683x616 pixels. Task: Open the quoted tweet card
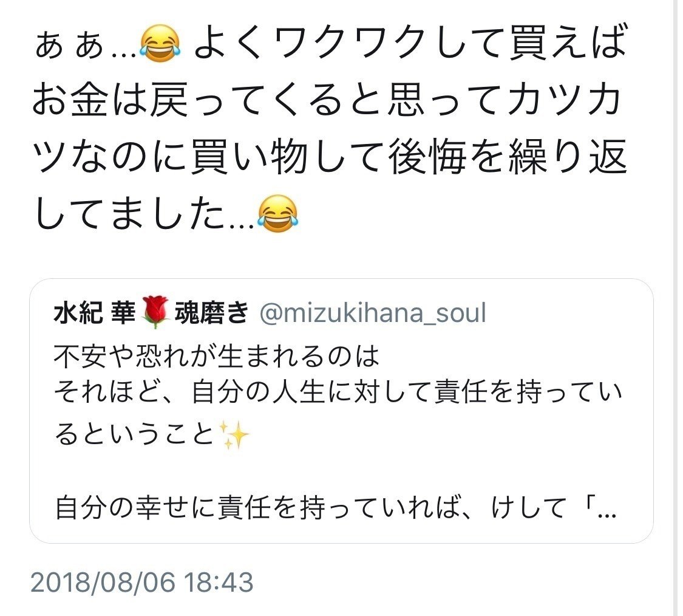point(341,411)
